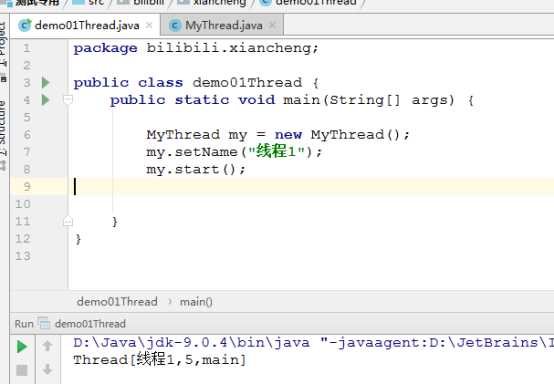Open the demo01Thread run configuration tab
554x384 pixels.
(x=90, y=324)
